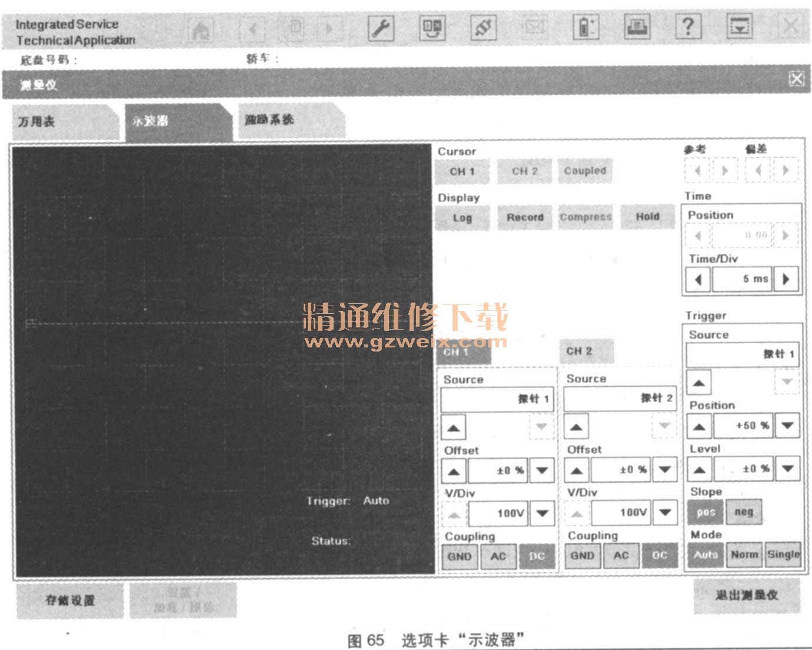Open help with the question mark icon
The width and height of the screenshot is (812, 650).
pyautogui.click(x=688, y=27)
